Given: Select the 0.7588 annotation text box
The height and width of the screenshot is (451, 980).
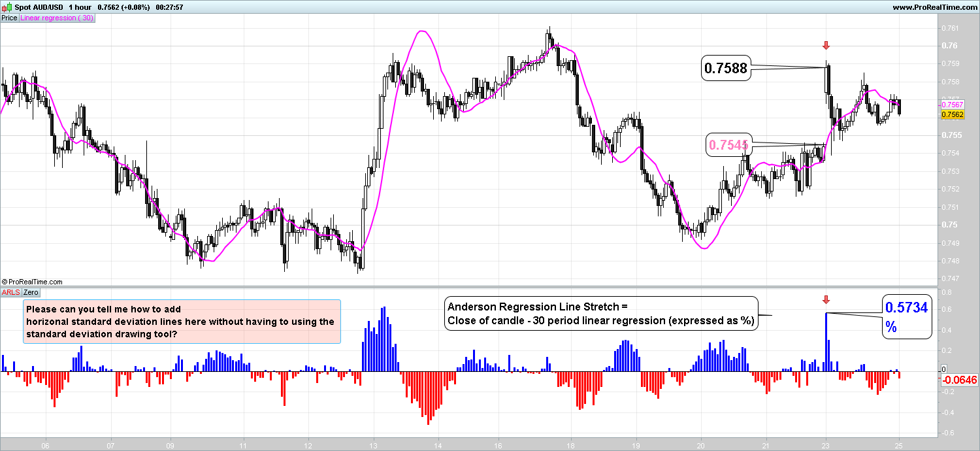Looking at the screenshot, I should coord(726,69).
